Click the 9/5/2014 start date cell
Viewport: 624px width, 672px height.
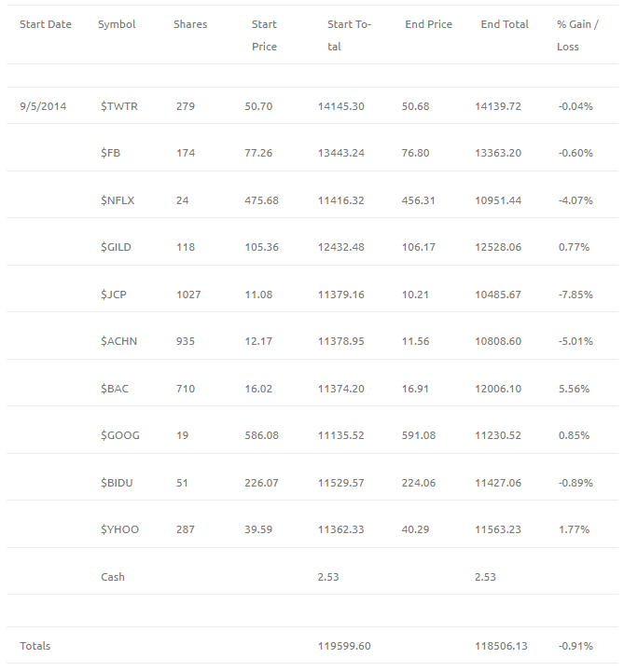click(43, 106)
